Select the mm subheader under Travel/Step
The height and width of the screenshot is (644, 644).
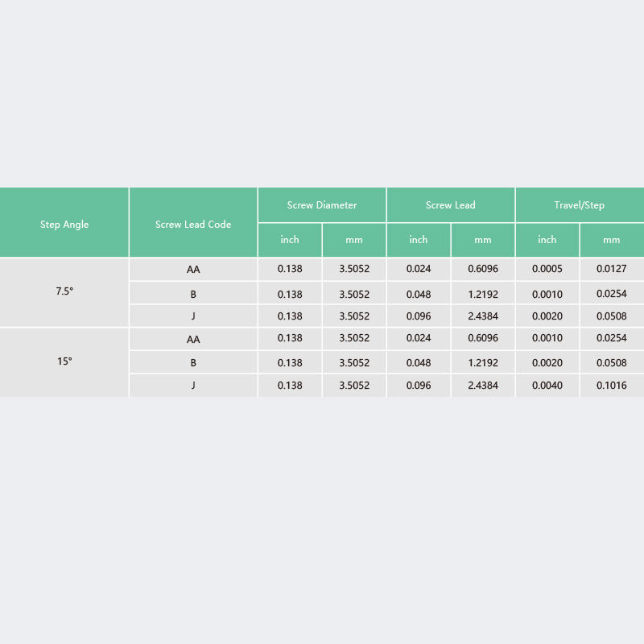click(x=612, y=240)
